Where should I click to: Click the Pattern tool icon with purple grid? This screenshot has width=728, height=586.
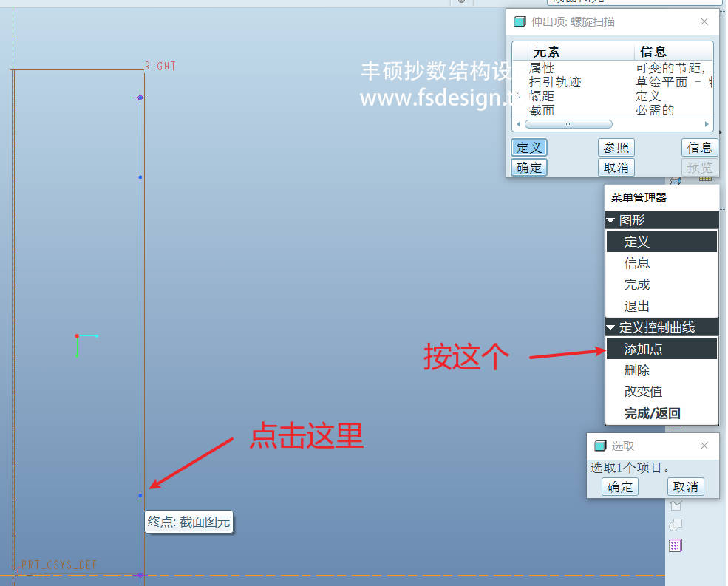pyautogui.click(x=675, y=545)
